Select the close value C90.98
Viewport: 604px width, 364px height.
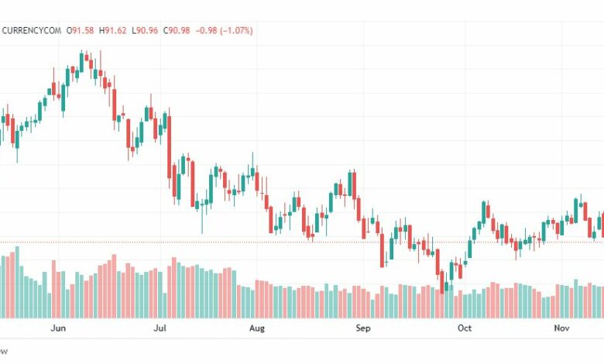coord(177,30)
